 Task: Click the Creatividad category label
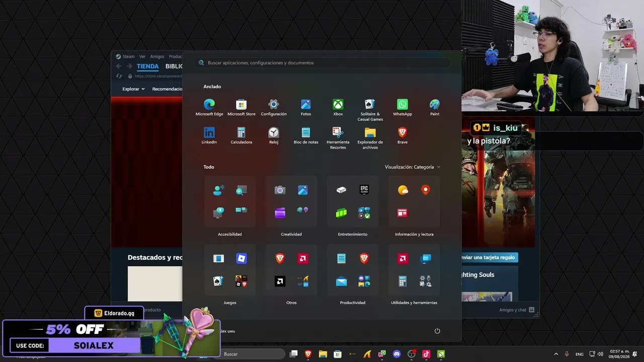[x=291, y=234]
